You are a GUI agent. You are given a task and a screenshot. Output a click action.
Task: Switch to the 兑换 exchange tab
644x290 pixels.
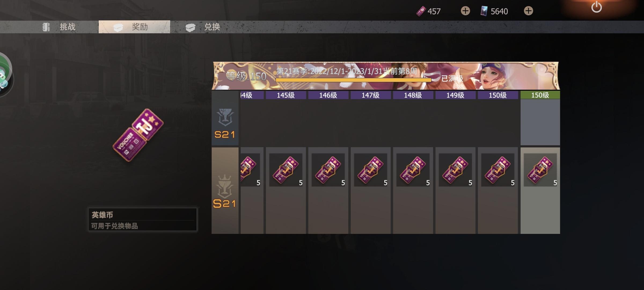203,27
